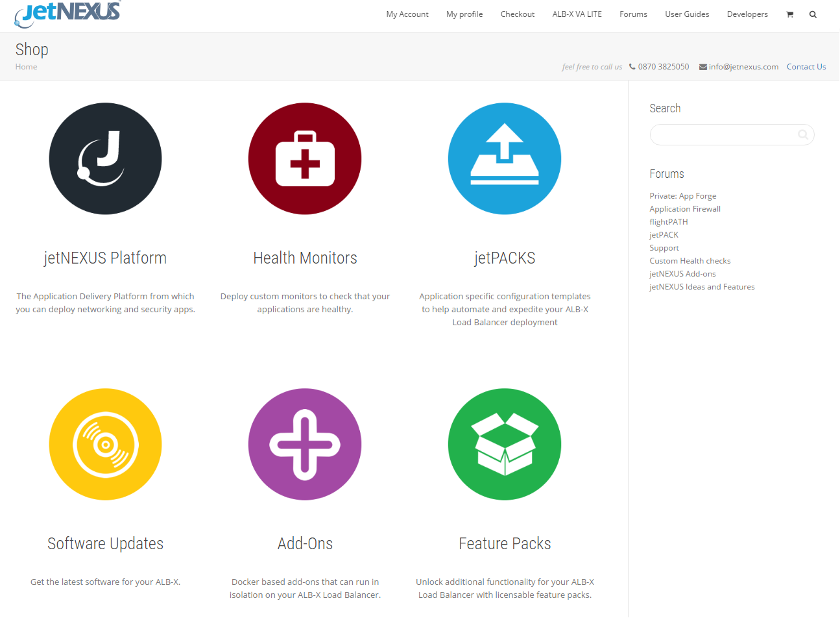Click 'Unlock additional functionality' description text
The width and height of the screenshot is (840, 618).
505,589
